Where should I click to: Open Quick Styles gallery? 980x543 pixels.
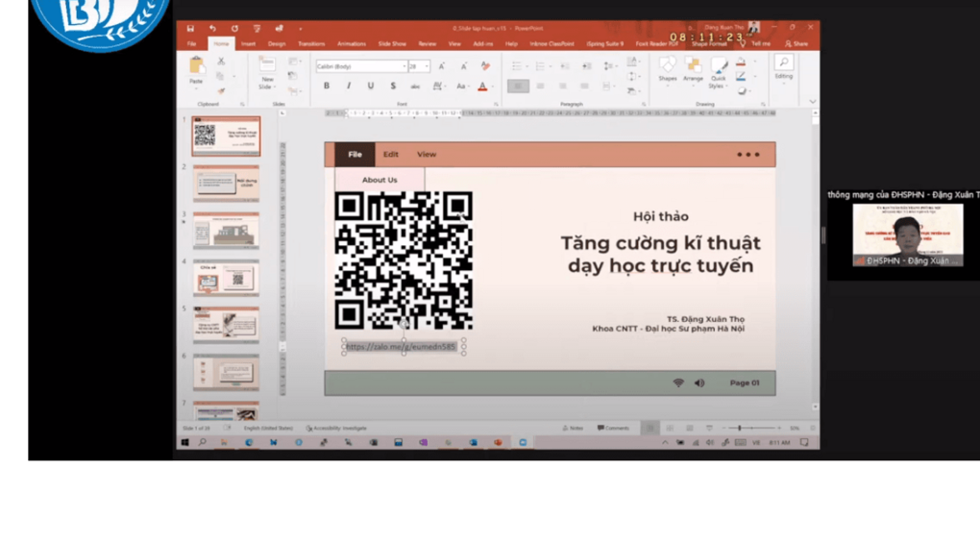coord(719,72)
